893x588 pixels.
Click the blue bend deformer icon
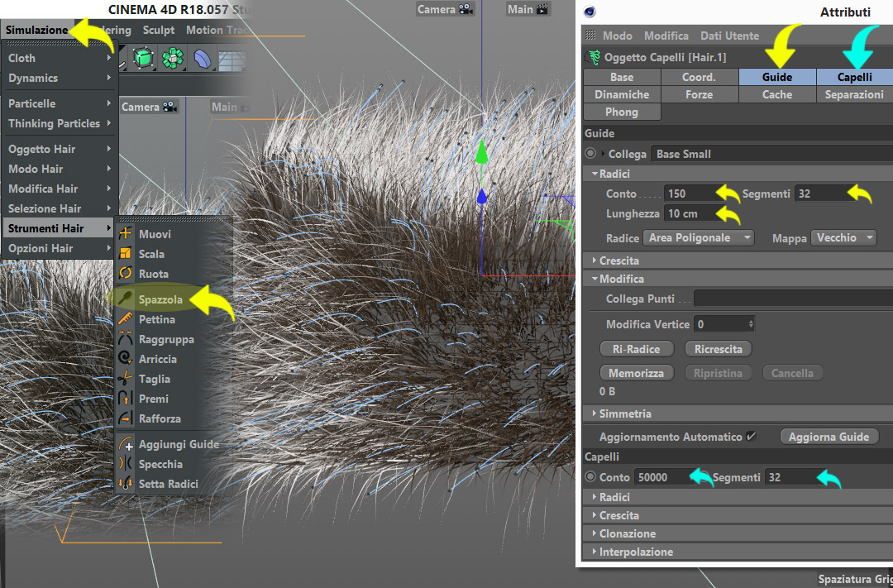click(203, 59)
